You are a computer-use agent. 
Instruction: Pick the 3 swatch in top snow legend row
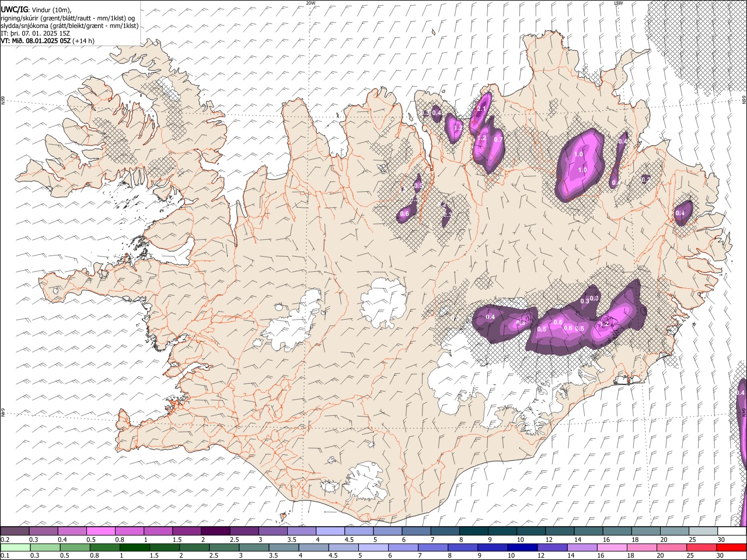click(273, 531)
